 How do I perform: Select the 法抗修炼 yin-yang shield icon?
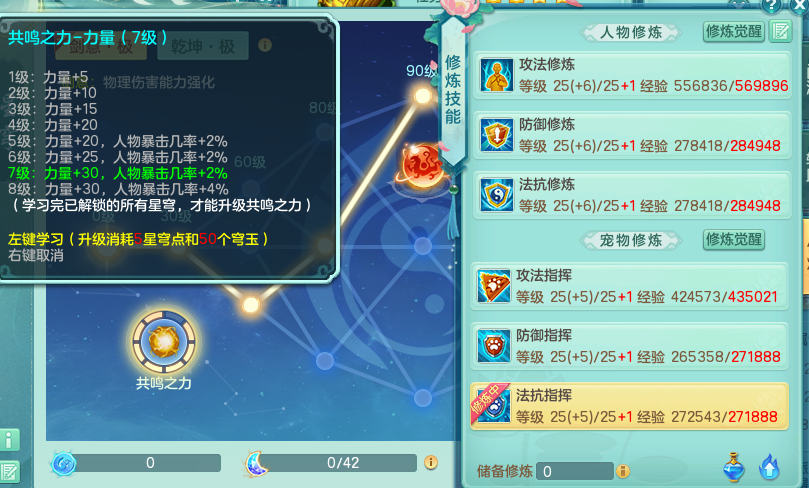pos(496,194)
